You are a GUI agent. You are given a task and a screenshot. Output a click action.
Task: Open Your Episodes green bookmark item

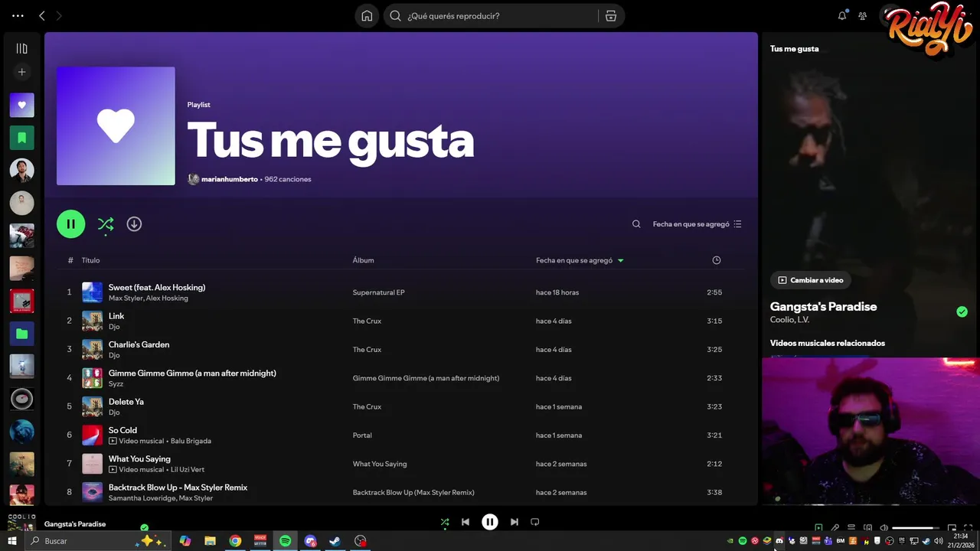[21, 138]
